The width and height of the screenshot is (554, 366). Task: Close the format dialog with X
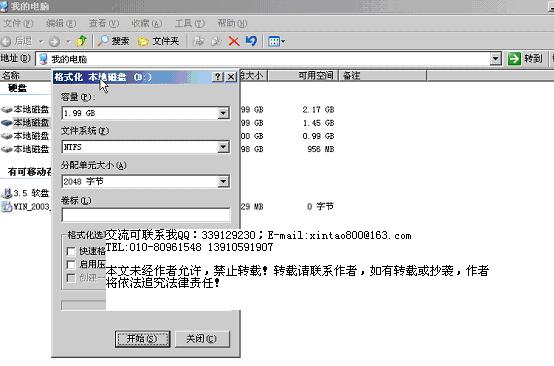[x=231, y=77]
